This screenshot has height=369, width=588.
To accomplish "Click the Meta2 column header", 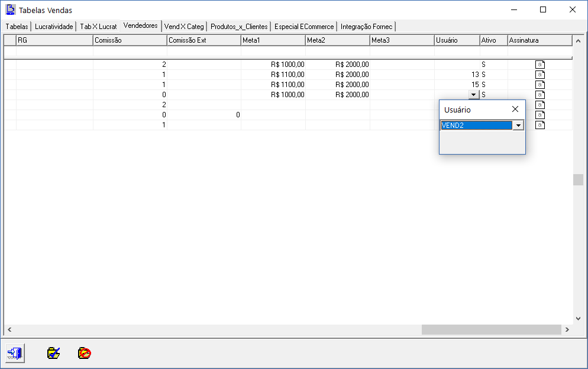I will click(338, 40).
